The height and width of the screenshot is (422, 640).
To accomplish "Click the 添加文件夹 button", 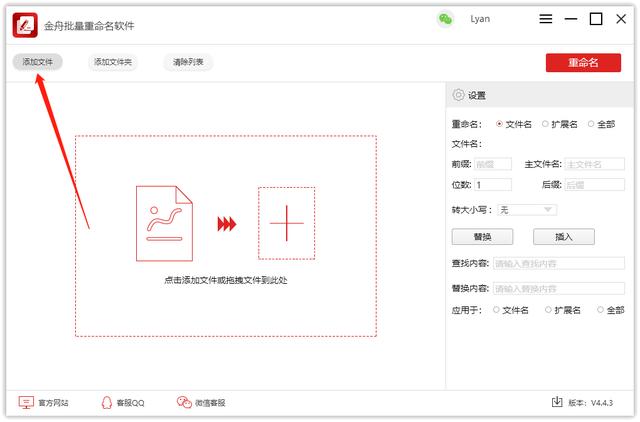I will 113,62.
